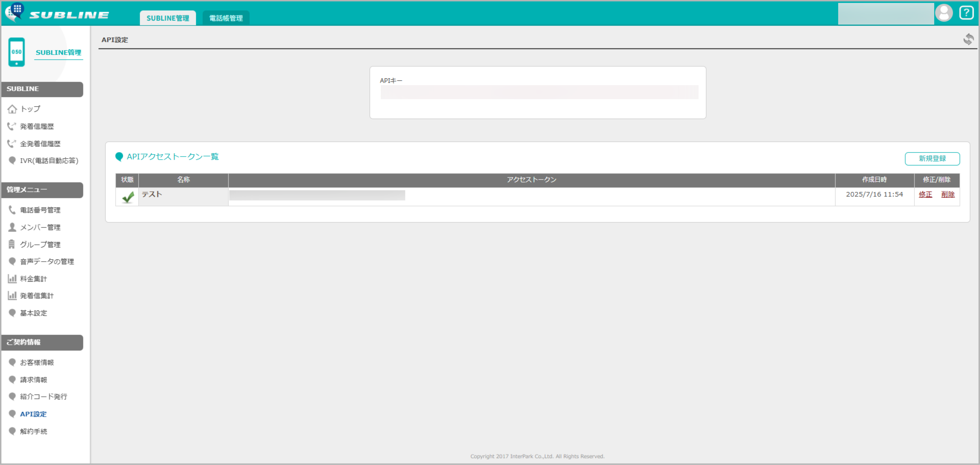Click the person icon next to メンバー管理
Screen dimensions: 980x465
coord(12,227)
